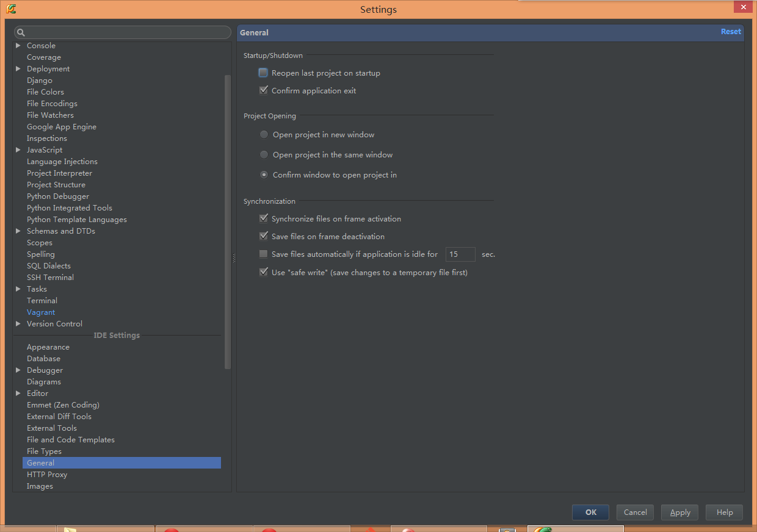
Task: Select the Vagrant settings entry
Action: click(41, 312)
